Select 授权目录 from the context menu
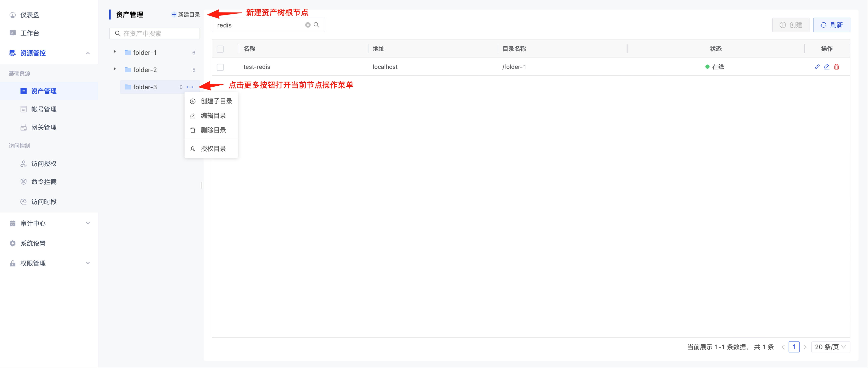This screenshot has height=368, width=868. (211, 148)
